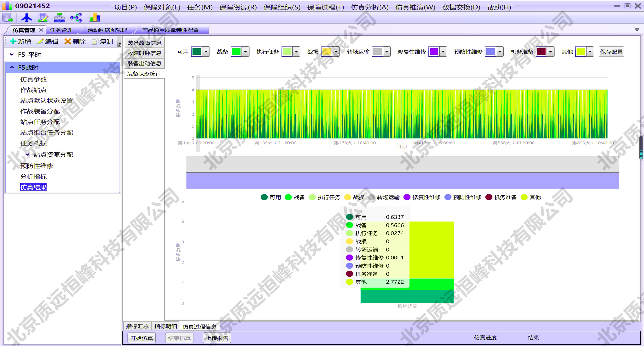The width and height of the screenshot is (644, 346).
Task: Open the tab list overflow arrow
Action: 637,29
